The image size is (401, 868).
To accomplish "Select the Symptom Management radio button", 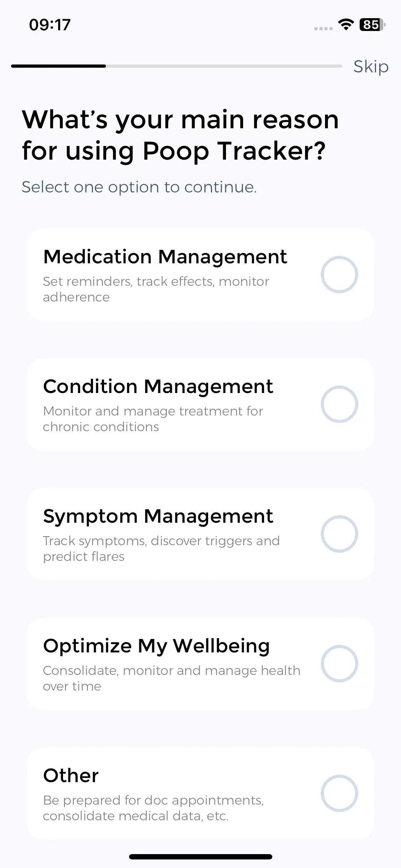I will coord(339,534).
